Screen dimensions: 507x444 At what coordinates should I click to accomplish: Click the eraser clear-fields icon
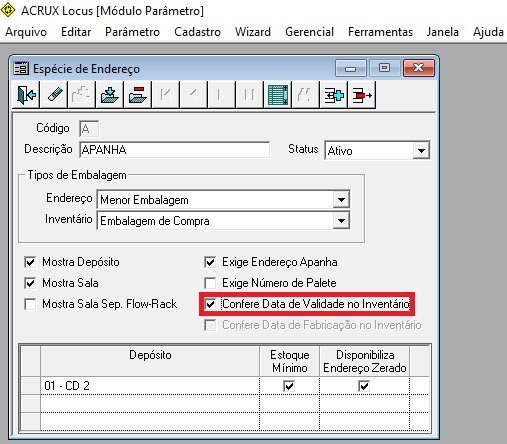54,95
